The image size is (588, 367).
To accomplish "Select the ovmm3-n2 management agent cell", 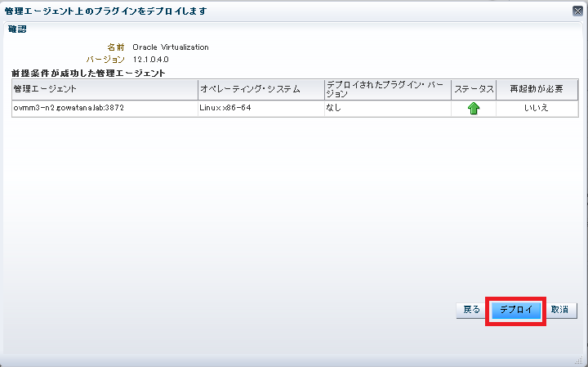I will (x=105, y=109).
